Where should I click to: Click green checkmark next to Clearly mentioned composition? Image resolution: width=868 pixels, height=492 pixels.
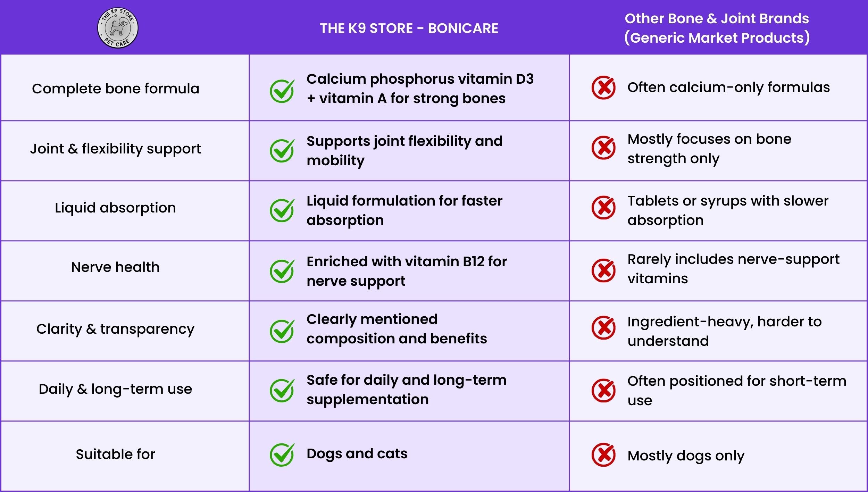click(282, 331)
